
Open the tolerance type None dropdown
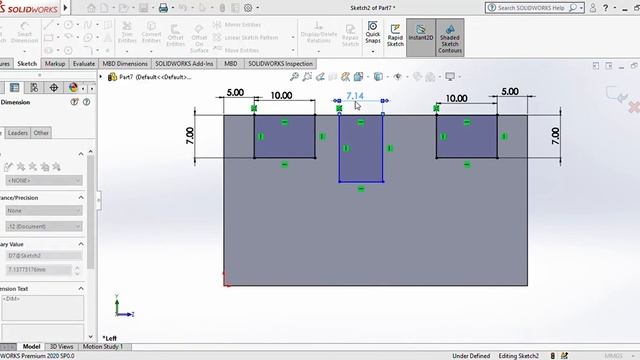click(x=44, y=211)
